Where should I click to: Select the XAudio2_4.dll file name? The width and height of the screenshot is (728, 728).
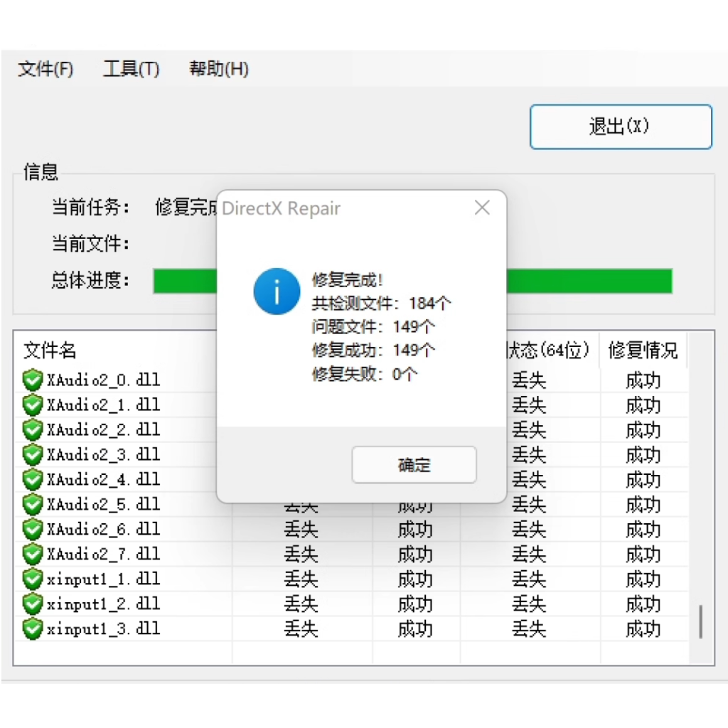tap(103, 480)
